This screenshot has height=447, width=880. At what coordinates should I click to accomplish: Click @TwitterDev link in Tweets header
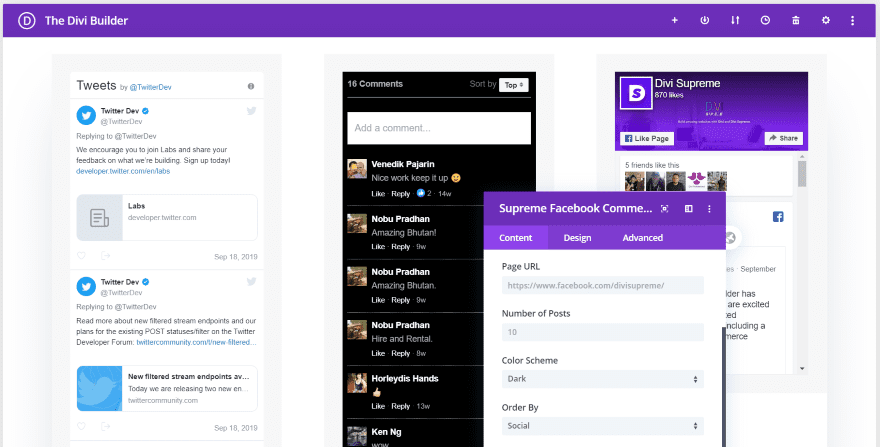click(150, 87)
